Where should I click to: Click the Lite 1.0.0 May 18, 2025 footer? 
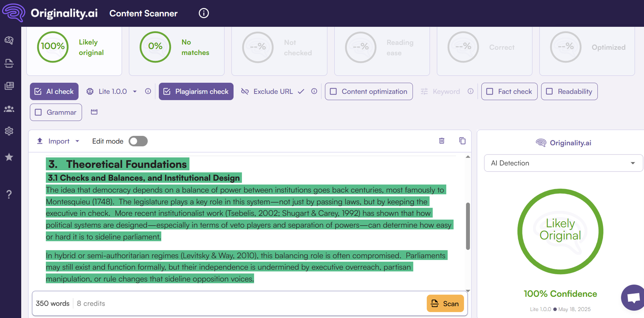pyautogui.click(x=560, y=309)
